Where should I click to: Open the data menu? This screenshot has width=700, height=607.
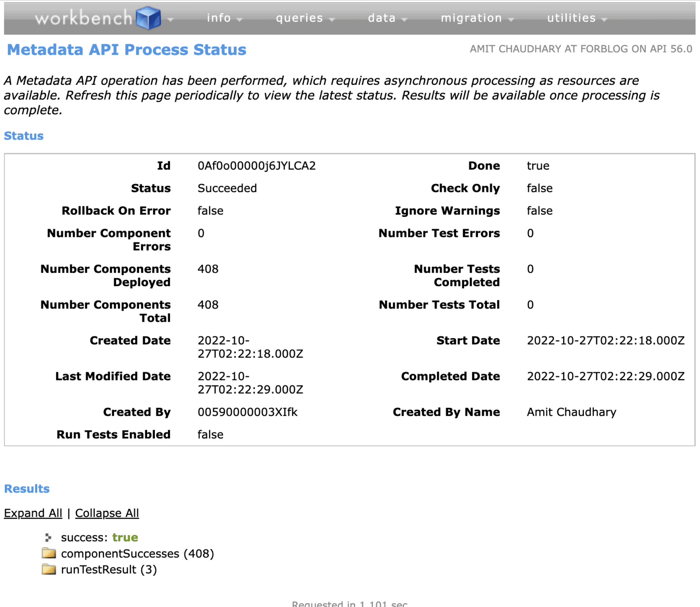tap(382, 18)
